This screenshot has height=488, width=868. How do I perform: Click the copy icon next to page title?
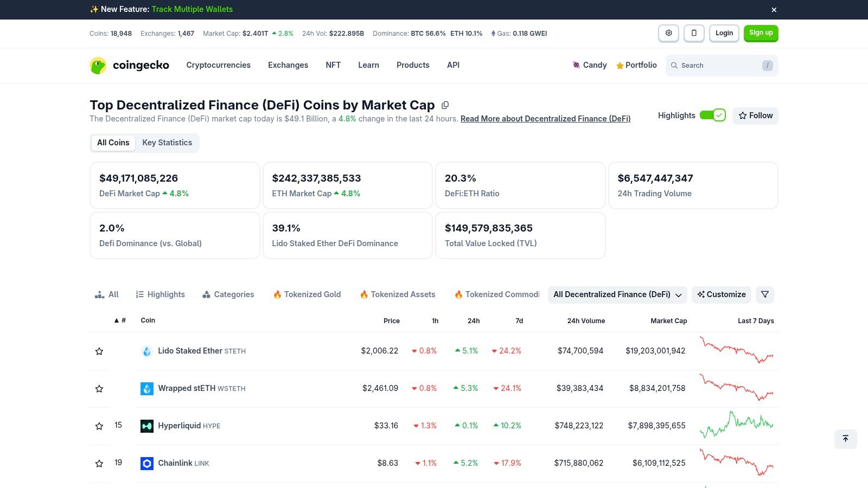[445, 105]
